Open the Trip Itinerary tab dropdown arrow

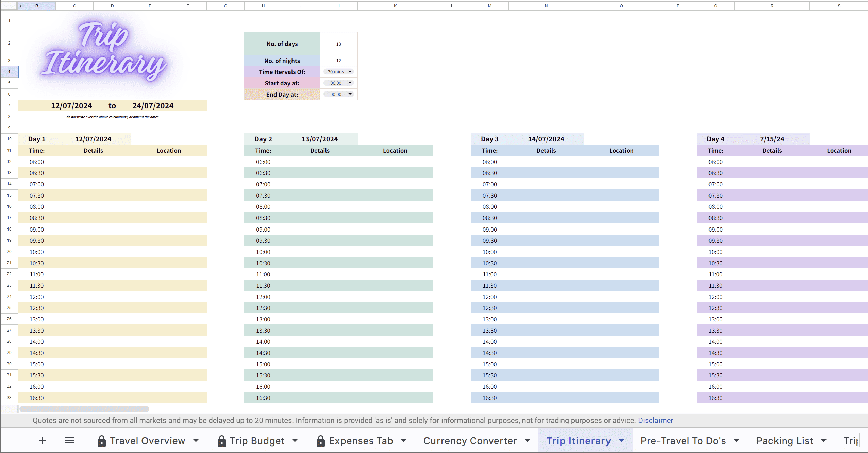tap(622, 441)
